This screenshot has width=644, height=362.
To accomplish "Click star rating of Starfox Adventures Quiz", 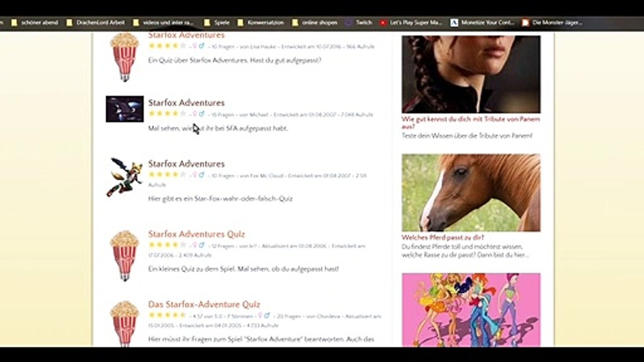I will [167, 245].
